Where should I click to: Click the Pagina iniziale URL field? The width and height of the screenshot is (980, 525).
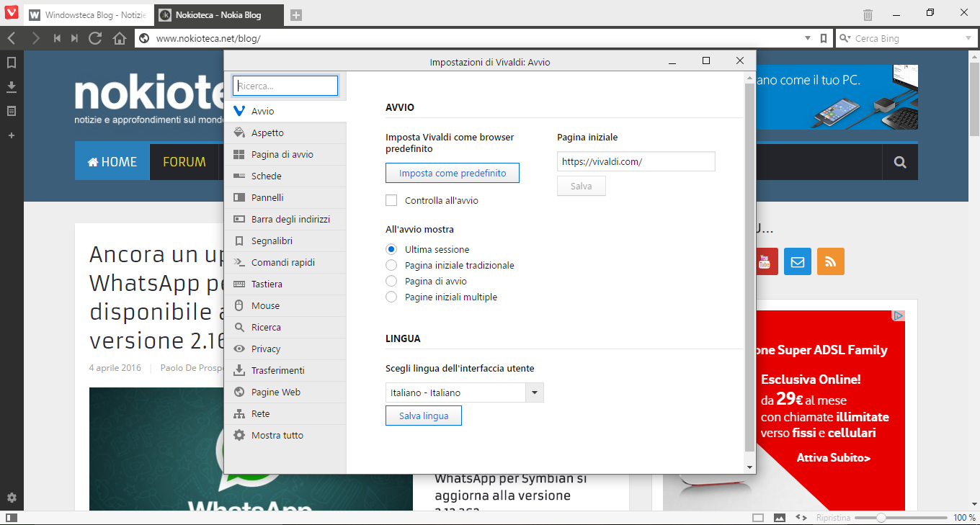point(636,161)
